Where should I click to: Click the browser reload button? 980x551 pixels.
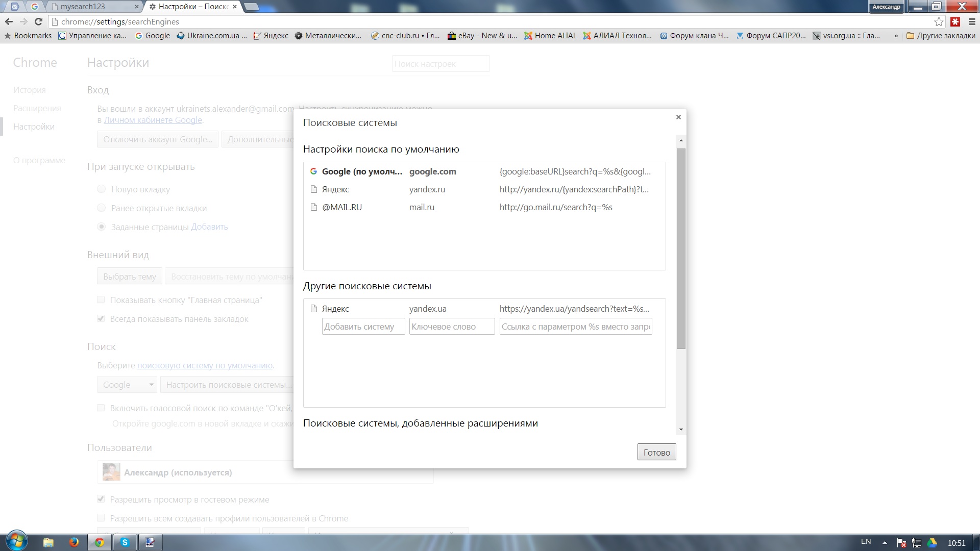(x=38, y=21)
